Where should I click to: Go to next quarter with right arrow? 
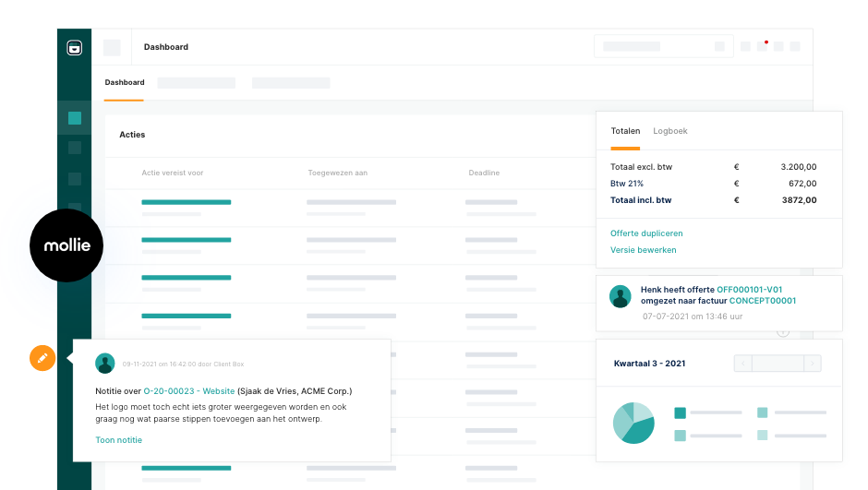point(812,364)
